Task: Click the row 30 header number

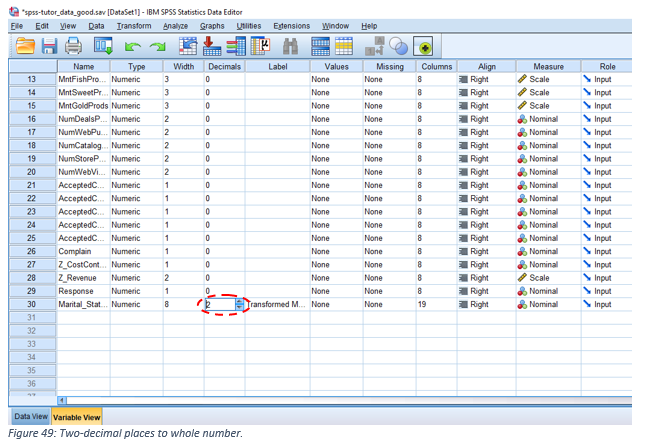Action: pos(31,304)
